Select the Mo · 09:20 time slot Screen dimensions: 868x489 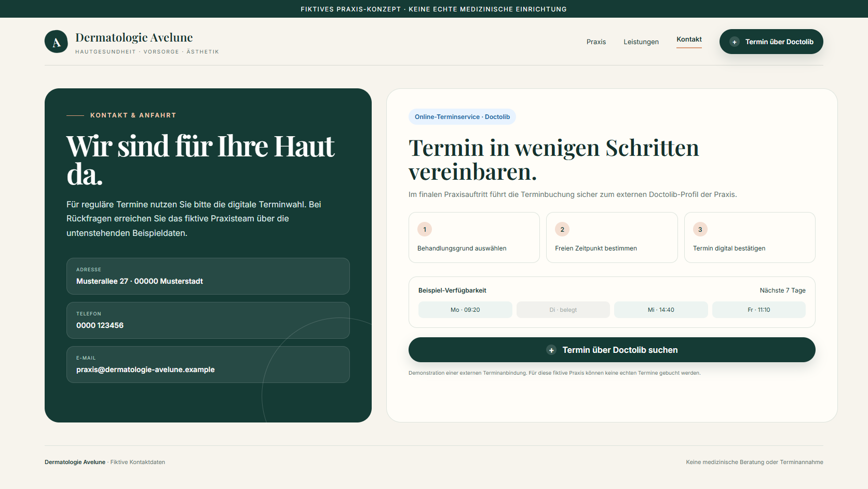[x=465, y=310]
